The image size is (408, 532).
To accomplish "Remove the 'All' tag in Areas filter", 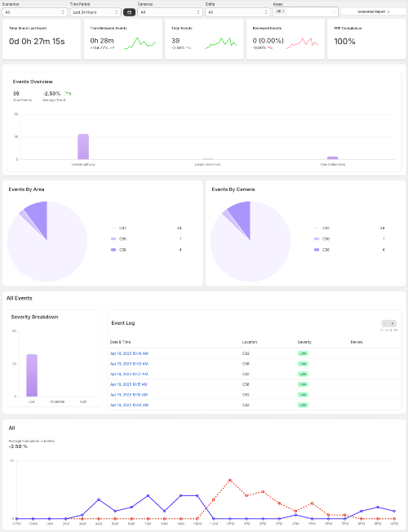I will 284,11.
